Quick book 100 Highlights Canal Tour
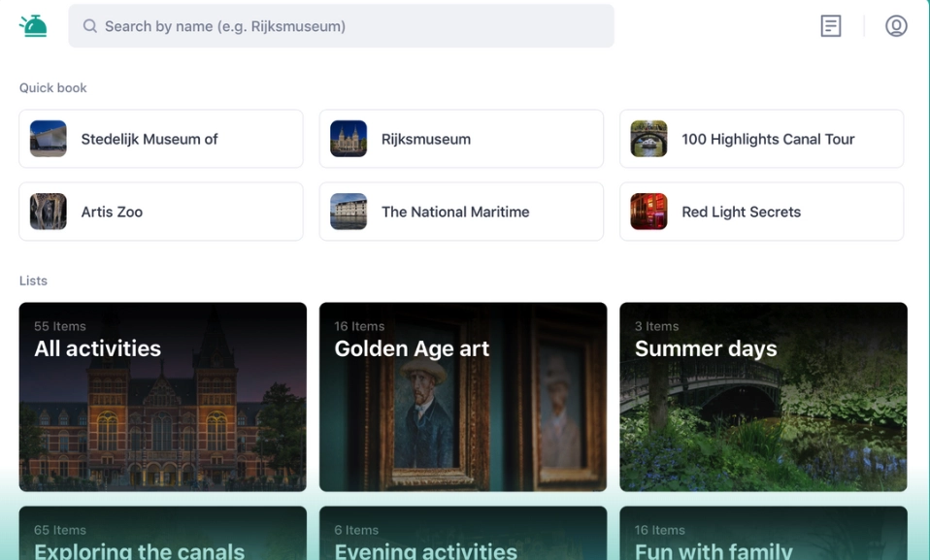Image resolution: width=930 pixels, height=560 pixels. click(x=761, y=139)
